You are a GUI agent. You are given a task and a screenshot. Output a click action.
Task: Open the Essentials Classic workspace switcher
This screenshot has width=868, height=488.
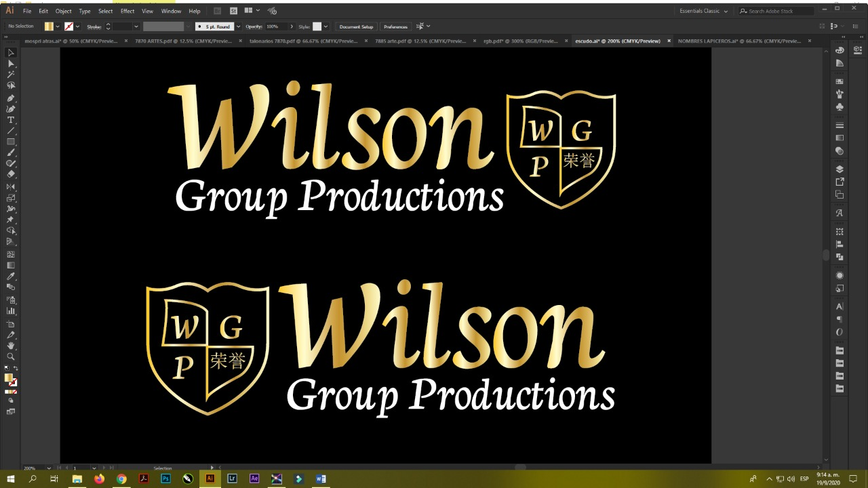tap(703, 11)
